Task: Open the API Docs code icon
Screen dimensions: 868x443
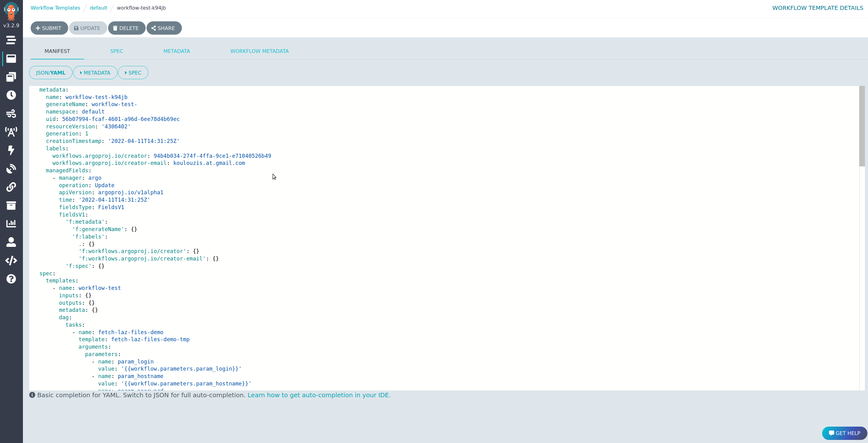Action: point(11,260)
